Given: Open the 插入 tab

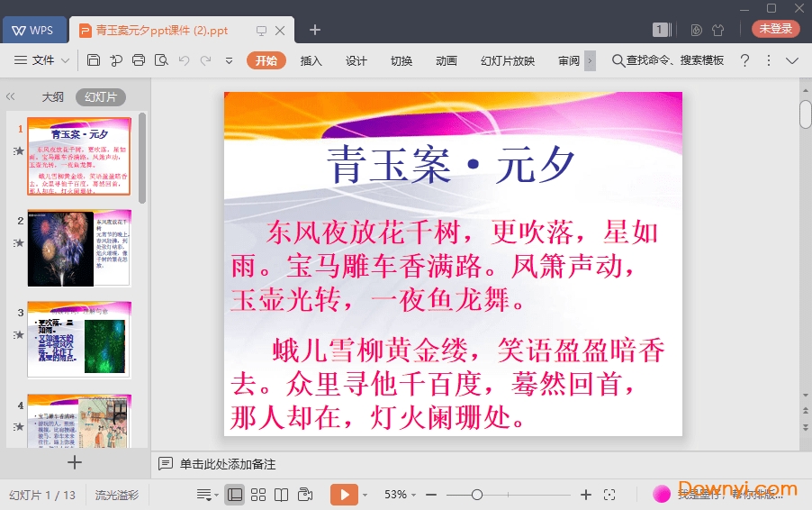Looking at the screenshot, I should (311, 60).
